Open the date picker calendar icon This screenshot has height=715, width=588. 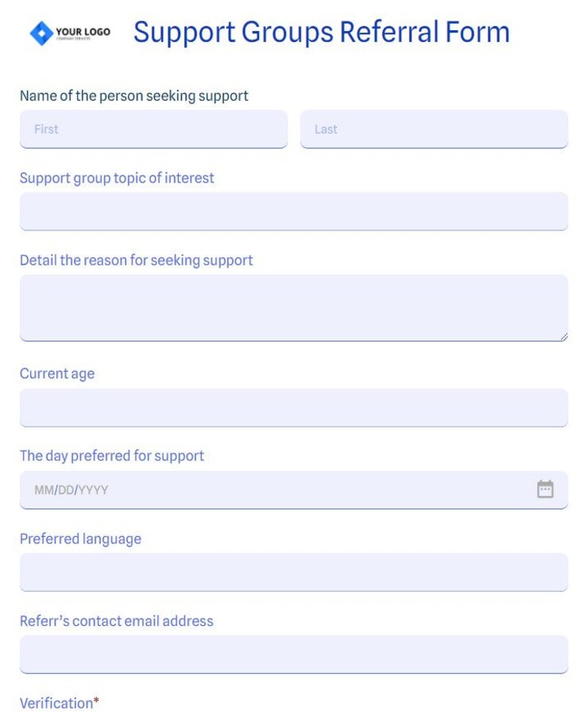545,489
